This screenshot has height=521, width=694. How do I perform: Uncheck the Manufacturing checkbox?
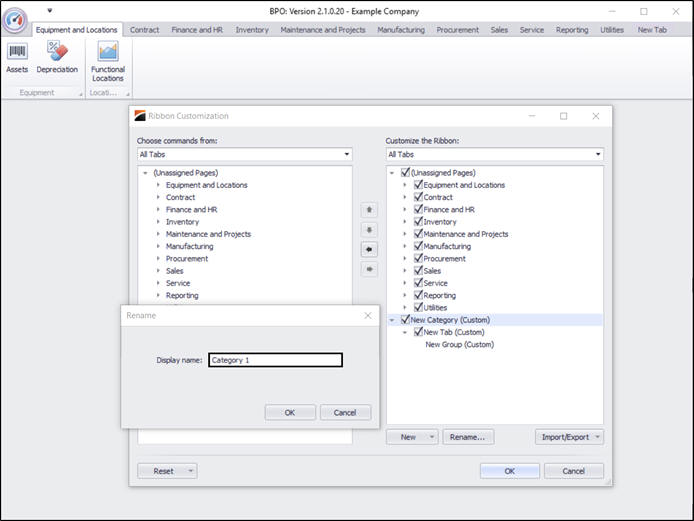pyautogui.click(x=418, y=246)
